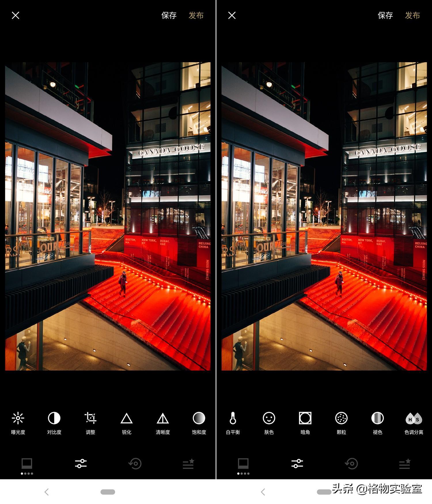Open edit history tab in right screen
432x504 pixels.
tap(351, 464)
